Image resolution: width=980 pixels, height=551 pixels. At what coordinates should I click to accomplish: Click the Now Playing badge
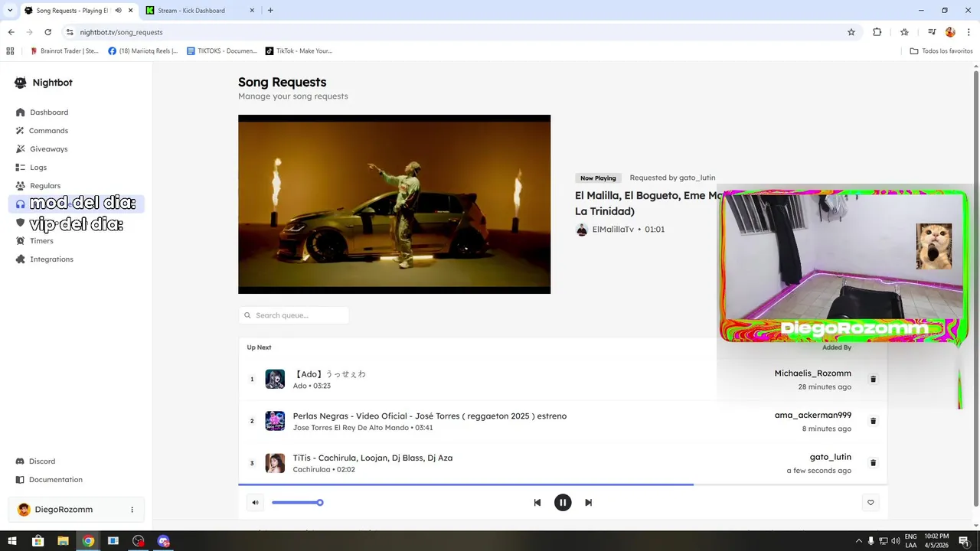tap(598, 178)
